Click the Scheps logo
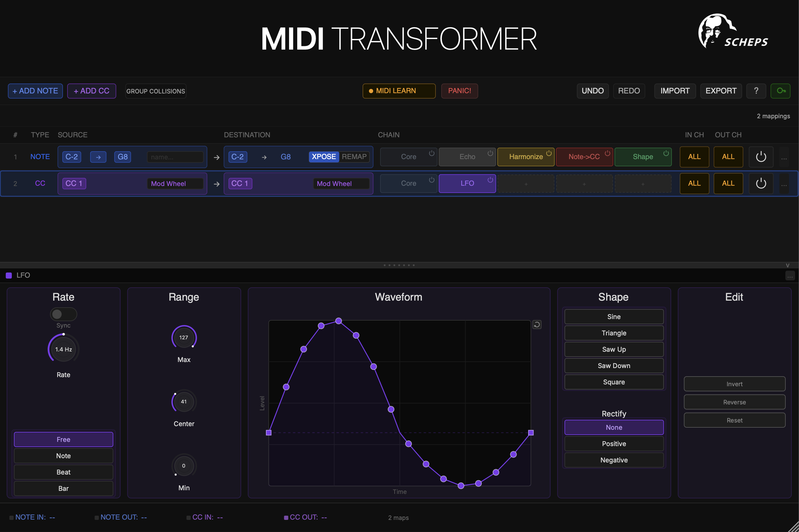The width and height of the screenshot is (799, 532). pyautogui.click(x=733, y=31)
